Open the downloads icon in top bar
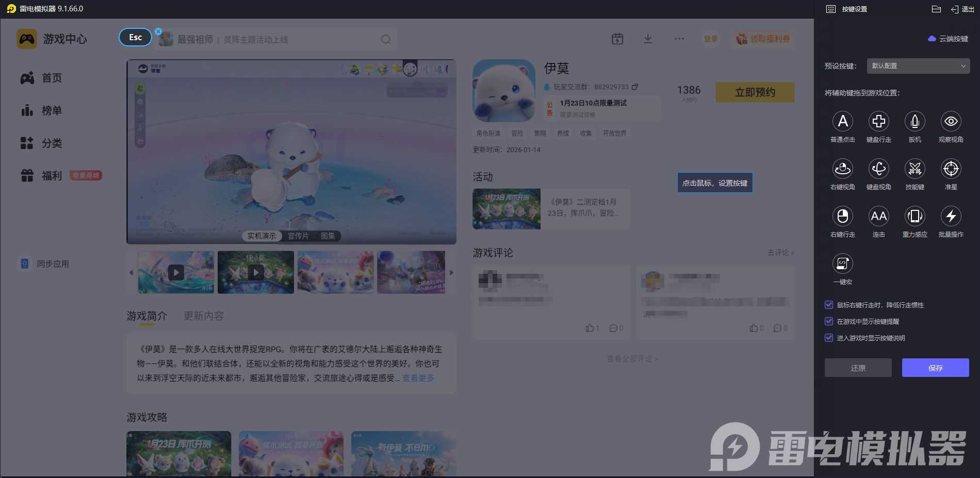The width and height of the screenshot is (980, 478). pos(648,39)
